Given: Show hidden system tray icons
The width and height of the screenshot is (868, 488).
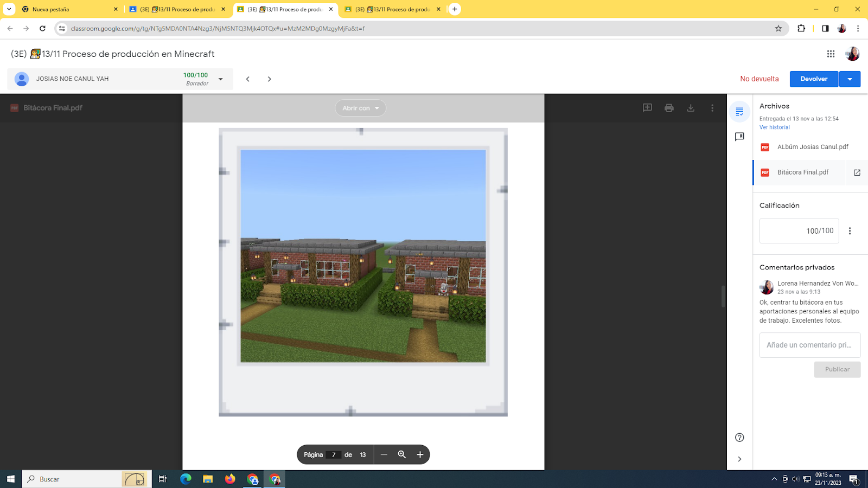Looking at the screenshot, I should tap(774, 479).
